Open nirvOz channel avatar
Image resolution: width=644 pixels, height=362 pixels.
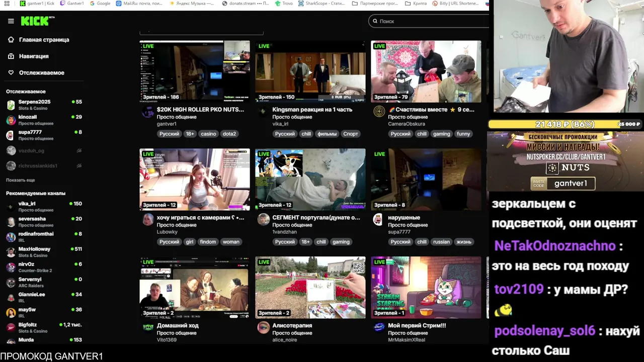click(11, 267)
